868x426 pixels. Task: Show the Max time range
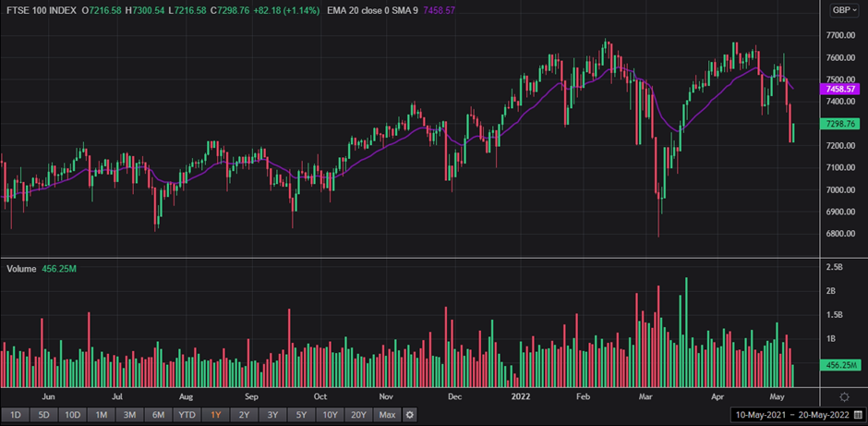387,414
